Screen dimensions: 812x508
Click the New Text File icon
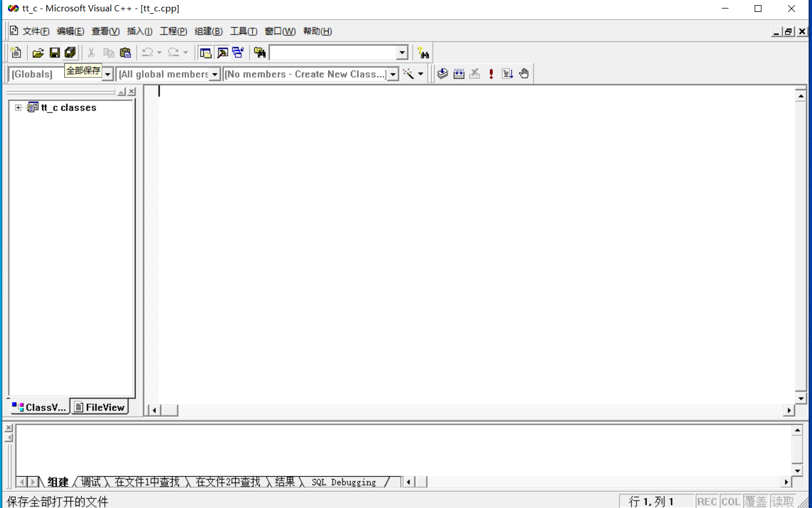pyautogui.click(x=16, y=53)
